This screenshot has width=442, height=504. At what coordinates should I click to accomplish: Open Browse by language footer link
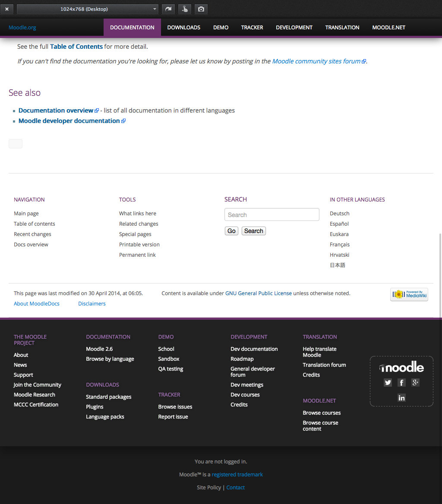(x=110, y=359)
